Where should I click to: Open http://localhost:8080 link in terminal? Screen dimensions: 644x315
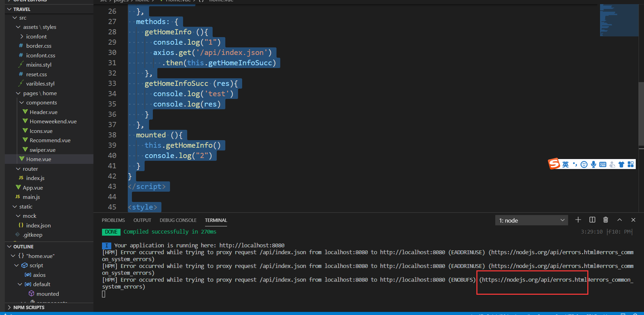pyautogui.click(x=252, y=245)
